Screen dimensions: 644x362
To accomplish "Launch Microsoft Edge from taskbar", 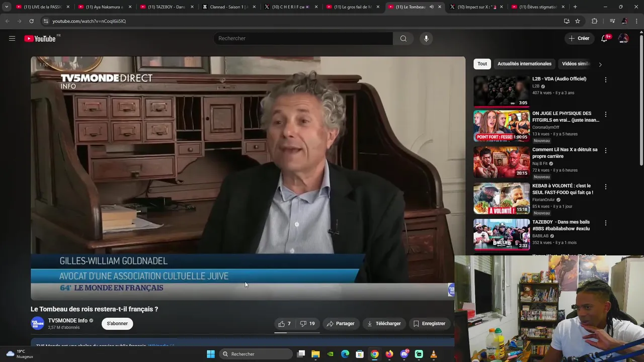I will coord(345,354).
